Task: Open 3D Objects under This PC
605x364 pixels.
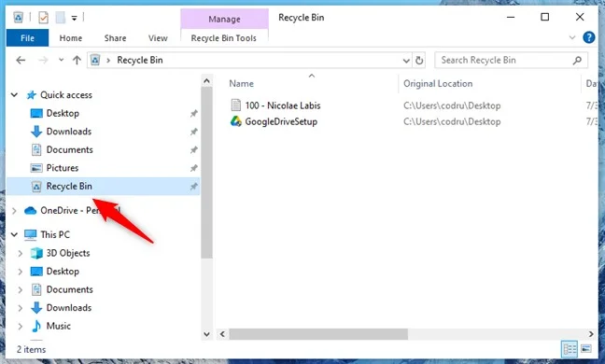Action: (x=68, y=253)
